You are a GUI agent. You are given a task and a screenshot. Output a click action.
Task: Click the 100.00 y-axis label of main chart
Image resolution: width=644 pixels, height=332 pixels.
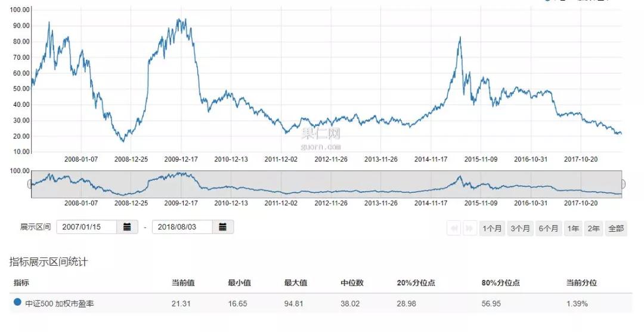(x=20, y=10)
